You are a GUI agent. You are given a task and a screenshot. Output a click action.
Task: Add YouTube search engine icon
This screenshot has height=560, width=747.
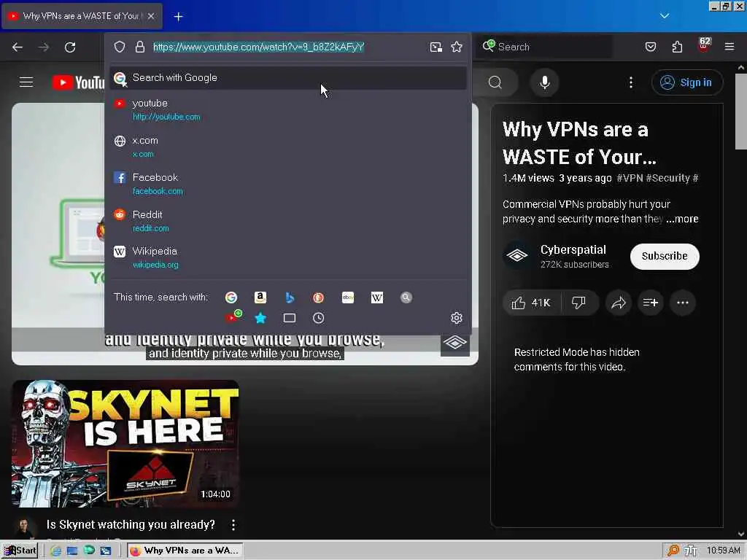(233, 317)
